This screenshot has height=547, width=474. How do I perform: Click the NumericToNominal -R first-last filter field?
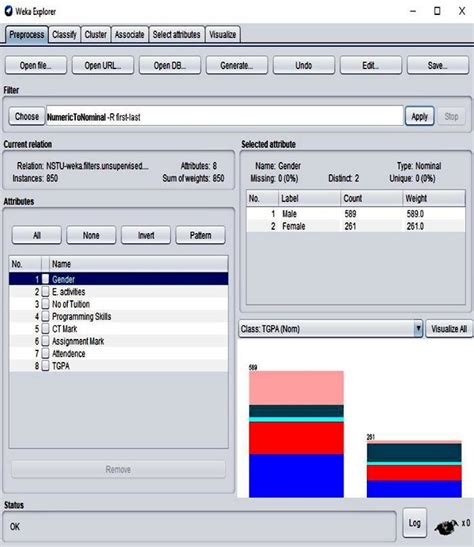(x=225, y=116)
